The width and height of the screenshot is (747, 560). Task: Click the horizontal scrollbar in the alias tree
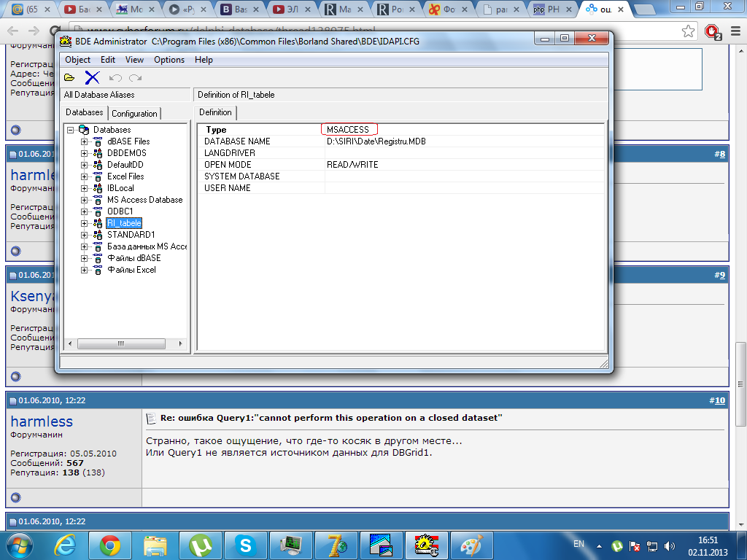(x=121, y=343)
